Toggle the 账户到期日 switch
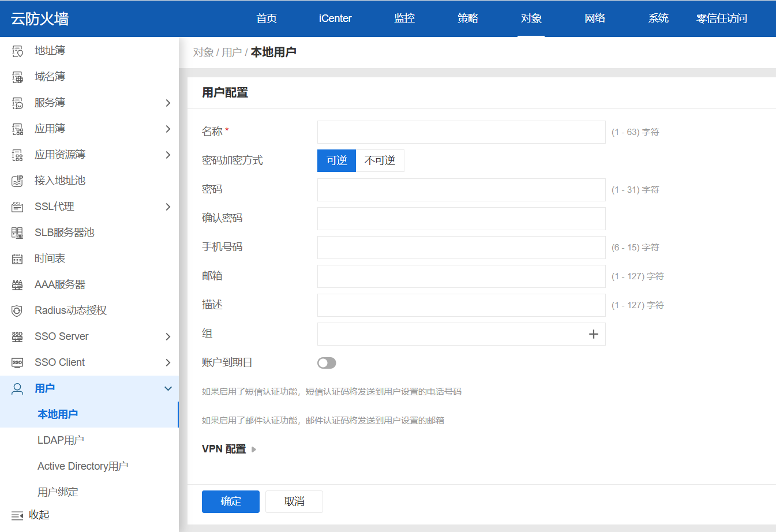The height and width of the screenshot is (532, 776). [327, 363]
